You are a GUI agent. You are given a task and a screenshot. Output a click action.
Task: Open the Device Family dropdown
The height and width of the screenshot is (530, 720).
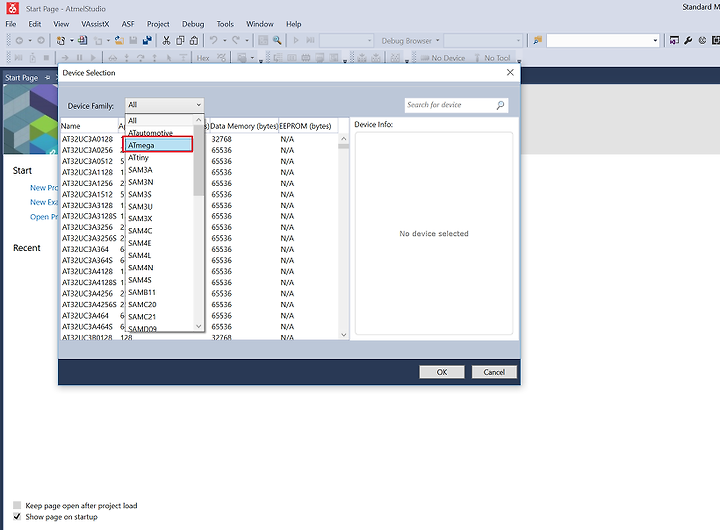164,105
